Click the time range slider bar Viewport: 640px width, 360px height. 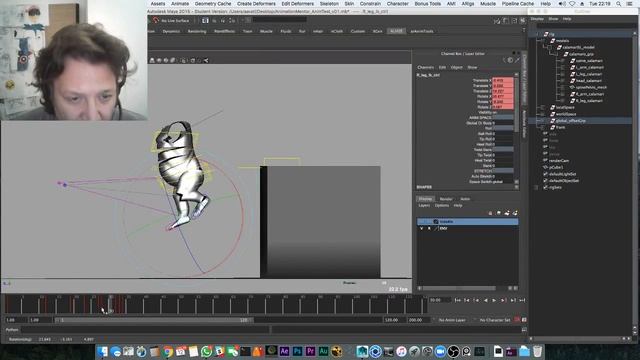154,320
